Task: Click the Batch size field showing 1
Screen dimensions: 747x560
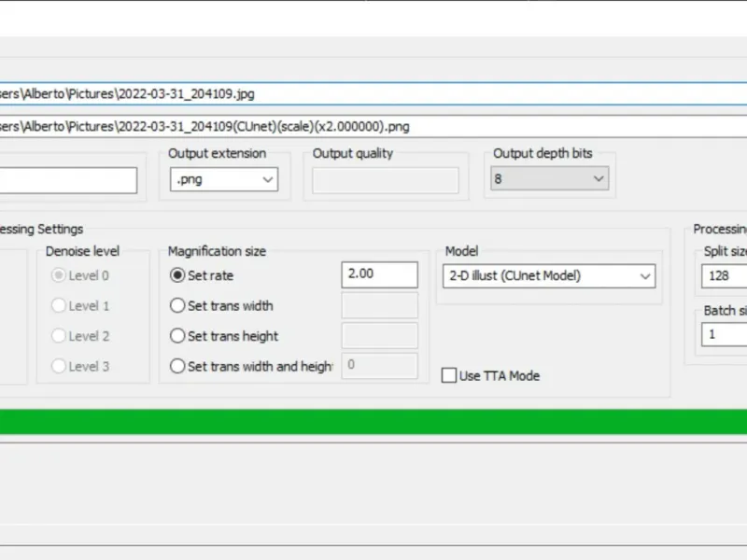Action: coord(725,335)
